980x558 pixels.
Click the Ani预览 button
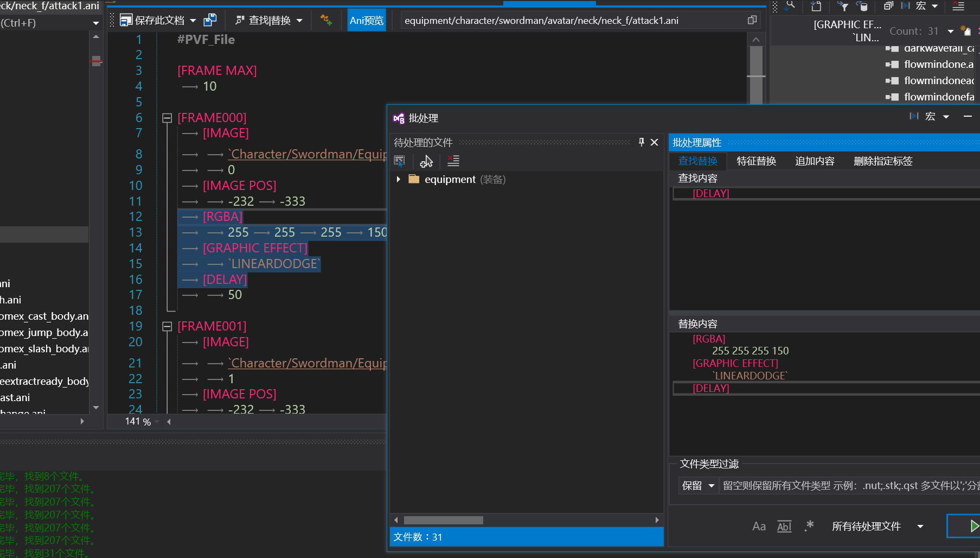coord(367,20)
